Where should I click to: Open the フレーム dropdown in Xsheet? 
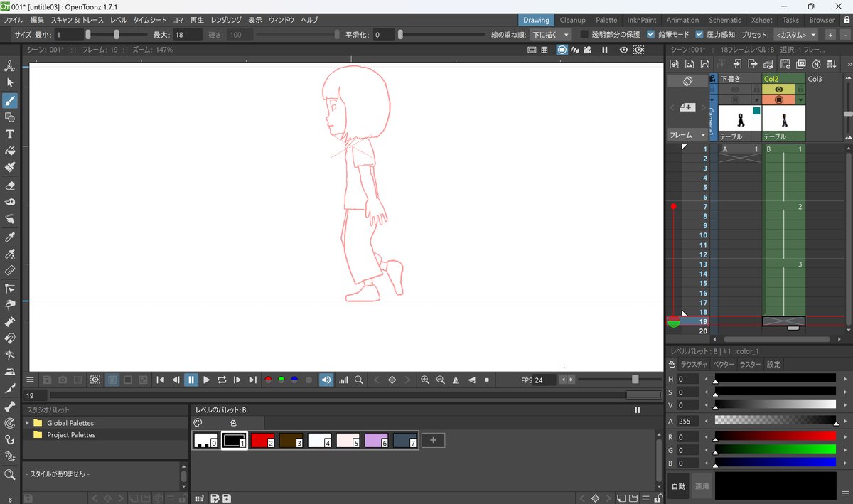(x=687, y=134)
